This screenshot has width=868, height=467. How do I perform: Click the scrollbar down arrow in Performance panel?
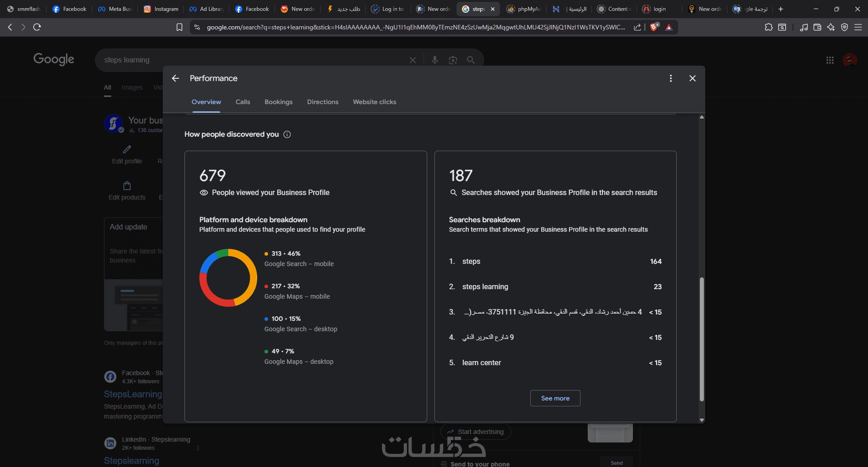click(702, 420)
